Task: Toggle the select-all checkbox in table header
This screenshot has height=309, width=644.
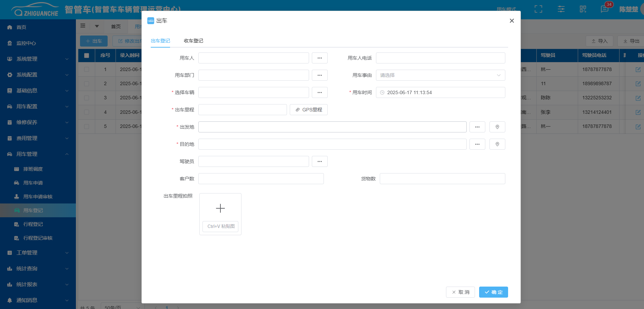Action: 87,55
